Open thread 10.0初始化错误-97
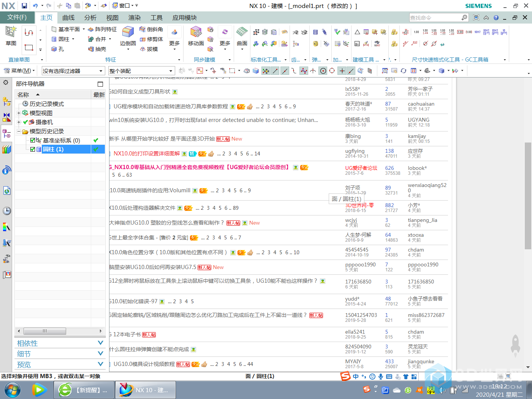The width and height of the screenshot is (532, 399). coord(133,301)
